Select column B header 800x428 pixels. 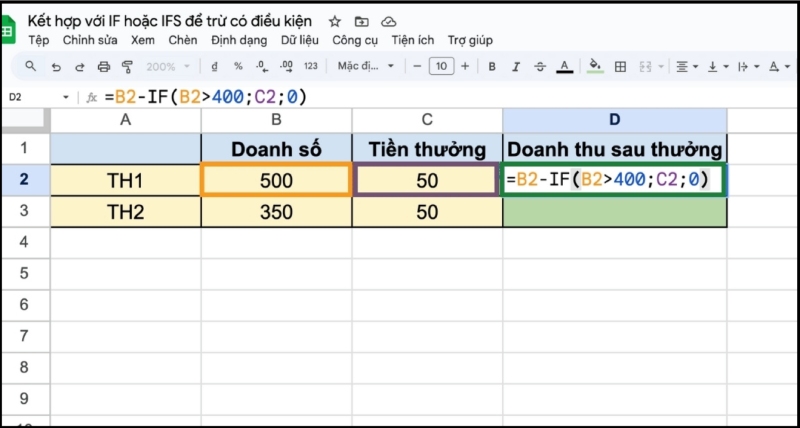(276, 120)
